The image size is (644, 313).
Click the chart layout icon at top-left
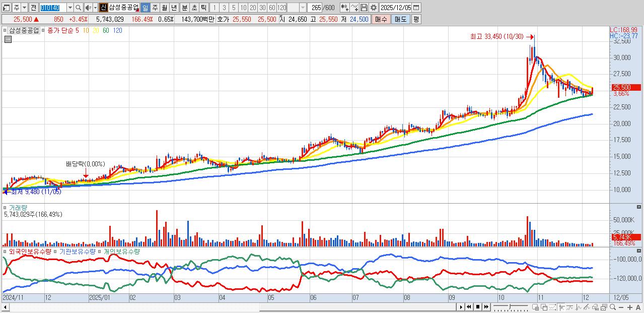[7, 8]
